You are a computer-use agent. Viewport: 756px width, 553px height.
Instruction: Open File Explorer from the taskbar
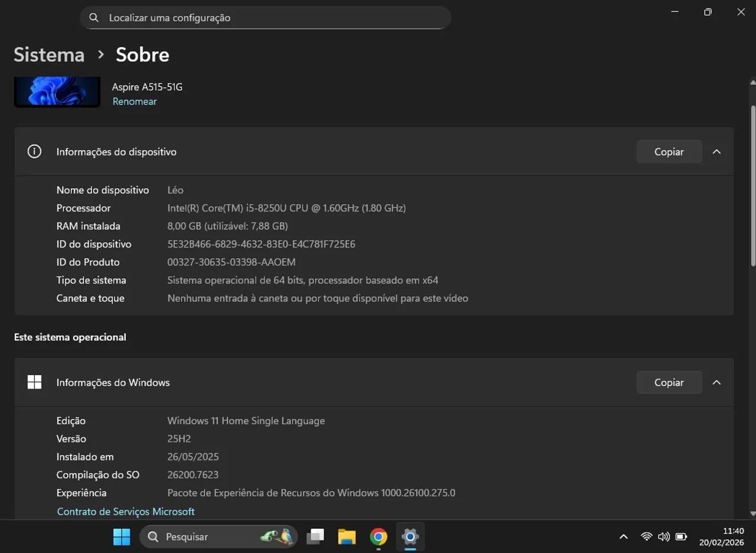pyautogui.click(x=347, y=536)
